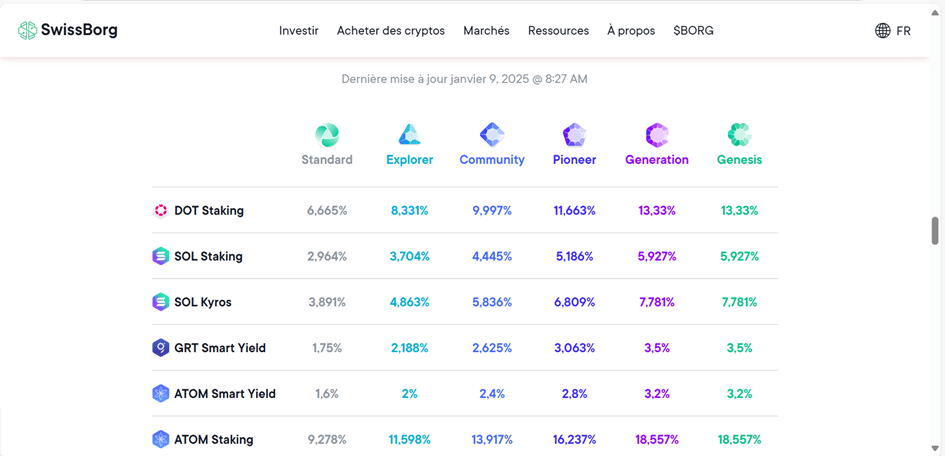Open the $BORG menu
This screenshot has width=945, height=456.
pos(694,31)
